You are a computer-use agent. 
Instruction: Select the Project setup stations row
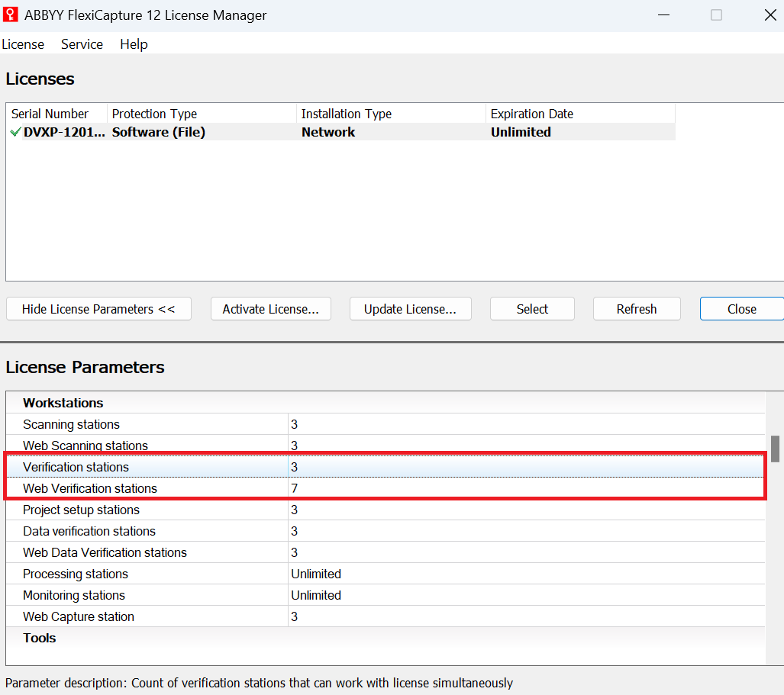pyautogui.click(x=386, y=510)
